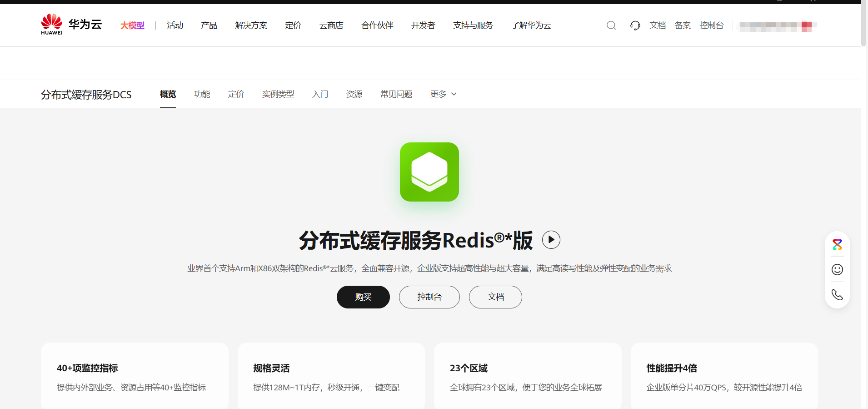Play the Redis product intro video
This screenshot has width=868, height=409.
coord(551,240)
